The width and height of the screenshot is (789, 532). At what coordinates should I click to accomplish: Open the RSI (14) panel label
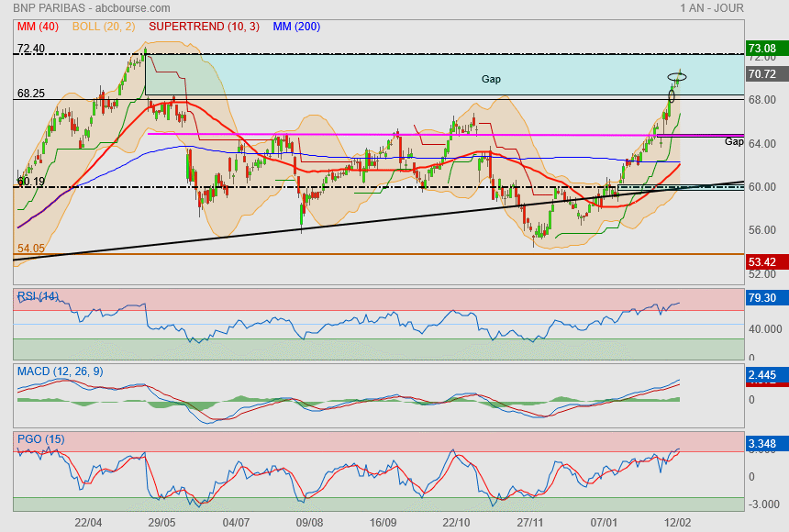point(38,296)
